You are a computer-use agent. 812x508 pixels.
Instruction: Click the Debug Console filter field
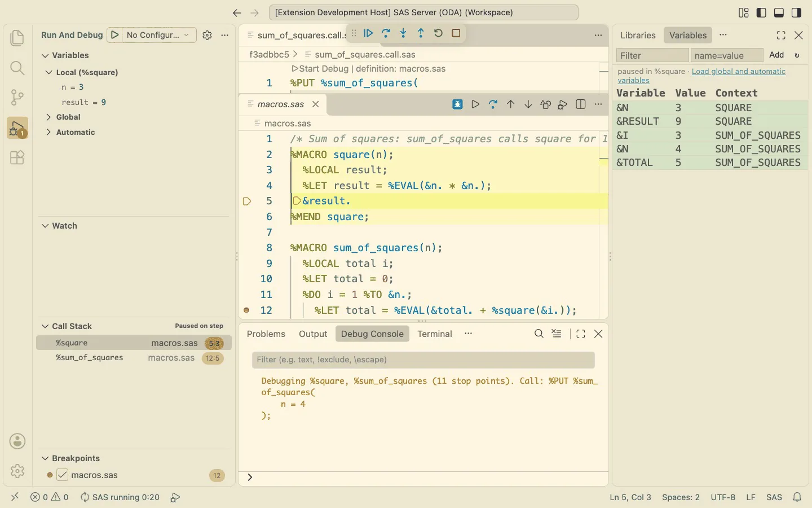(423, 360)
